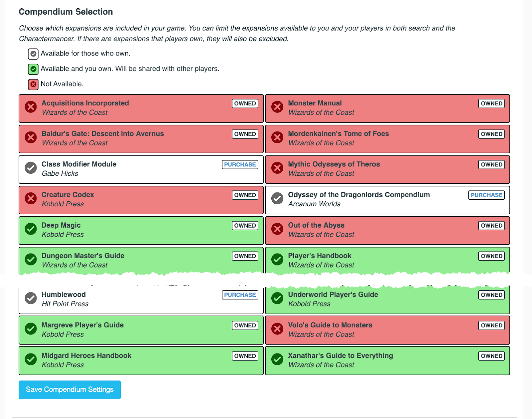Select the 'Player's Handbook' title text

point(320,256)
